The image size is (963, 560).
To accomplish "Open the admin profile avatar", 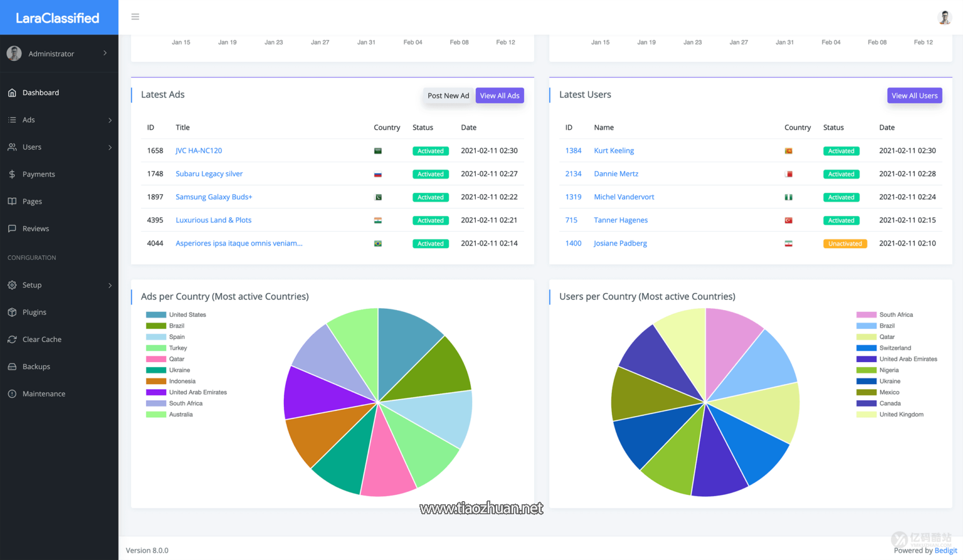I will pos(944,18).
